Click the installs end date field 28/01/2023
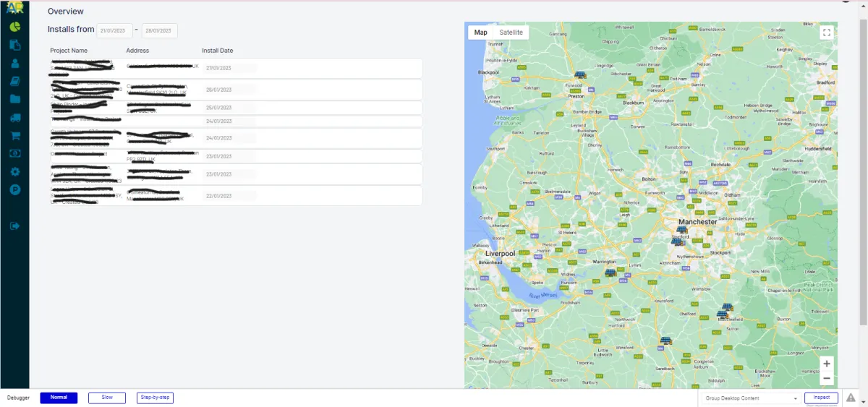The height and width of the screenshot is (407, 868). (x=159, y=30)
